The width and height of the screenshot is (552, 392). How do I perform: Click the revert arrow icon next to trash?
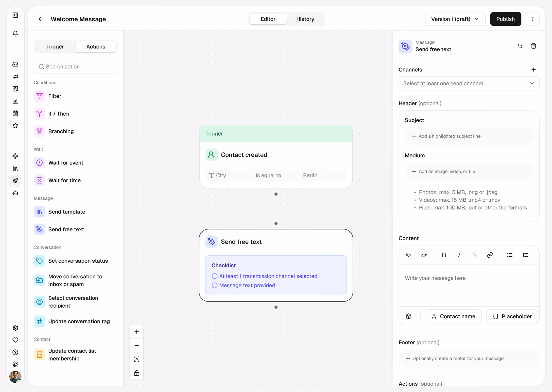[x=520, y=46]
